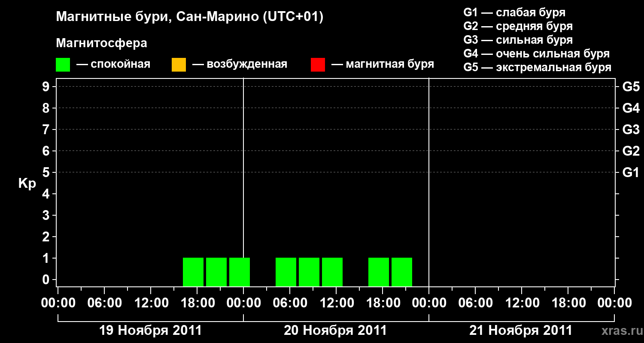Click the '20 Ноября 2011' date label
Screen dimensions: 644x343
pyautogui.click(x=335, y=331)
